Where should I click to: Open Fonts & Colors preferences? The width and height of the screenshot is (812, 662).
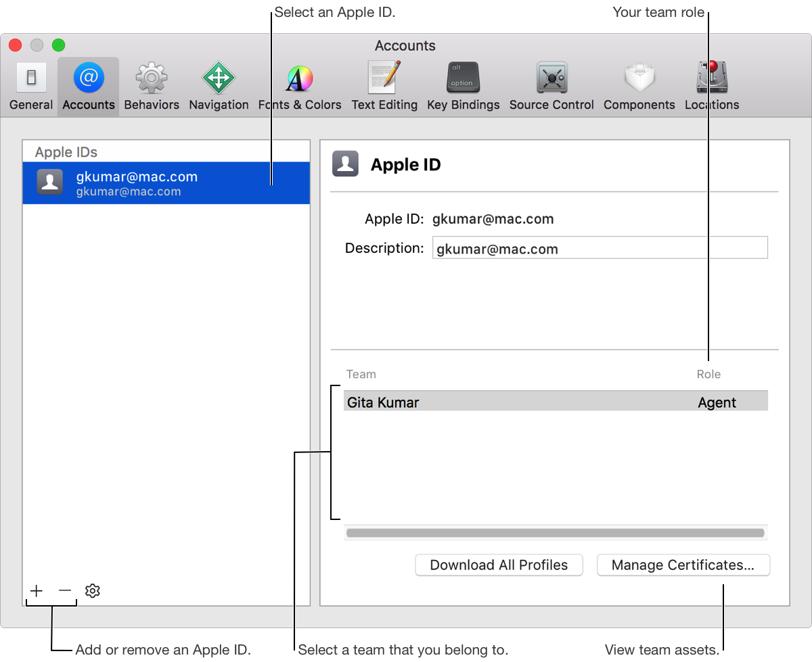pyautogui.click(x=299, y=86)
